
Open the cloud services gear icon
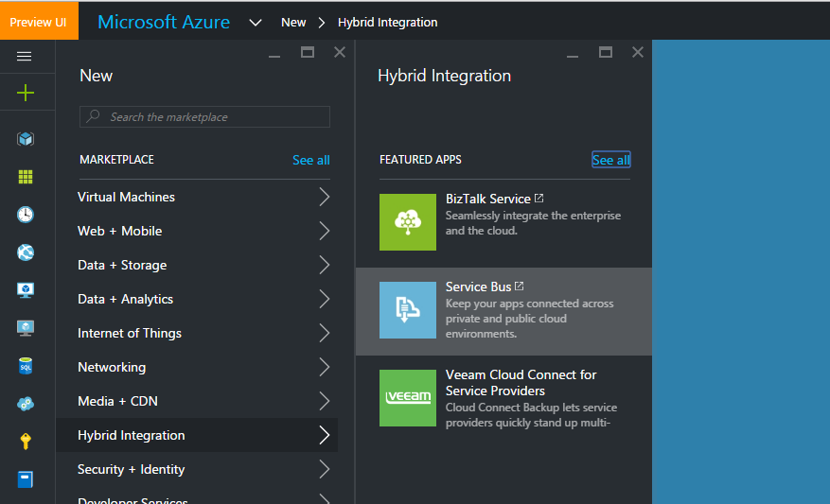26,404
